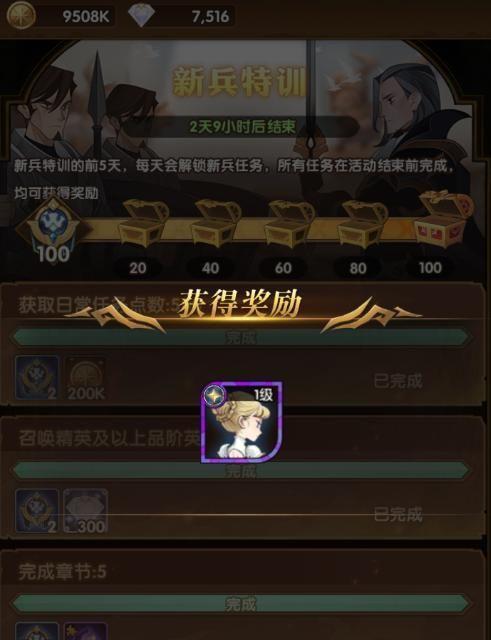The image size is (491, 640).
Task: Tap the 新兵特训 event title
Action: [240, 82]
